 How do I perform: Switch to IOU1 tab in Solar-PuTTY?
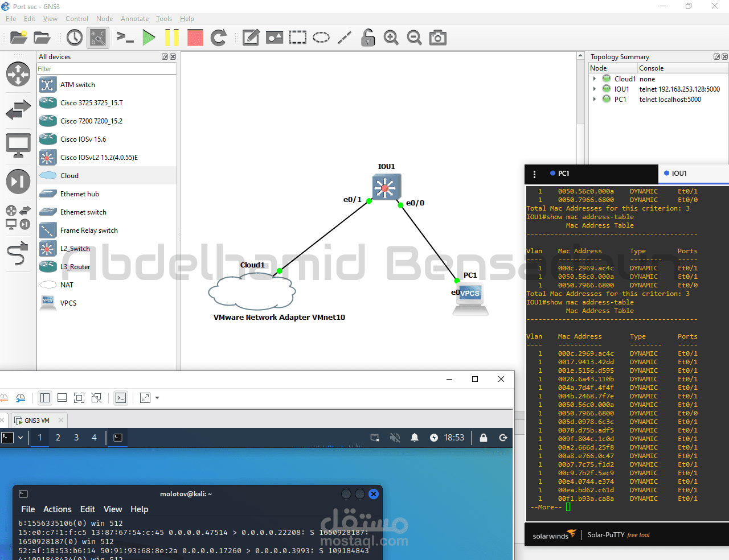click(694, 174)
